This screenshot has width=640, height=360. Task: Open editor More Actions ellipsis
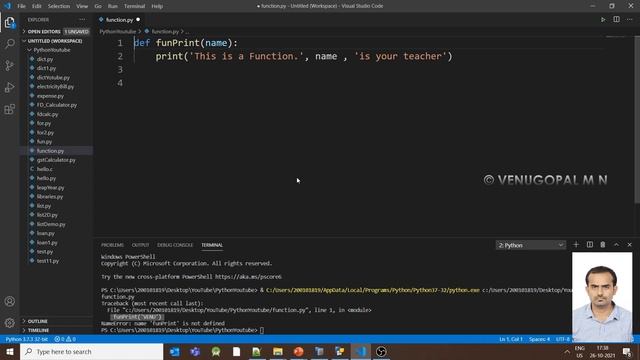[x=629, y=20]
